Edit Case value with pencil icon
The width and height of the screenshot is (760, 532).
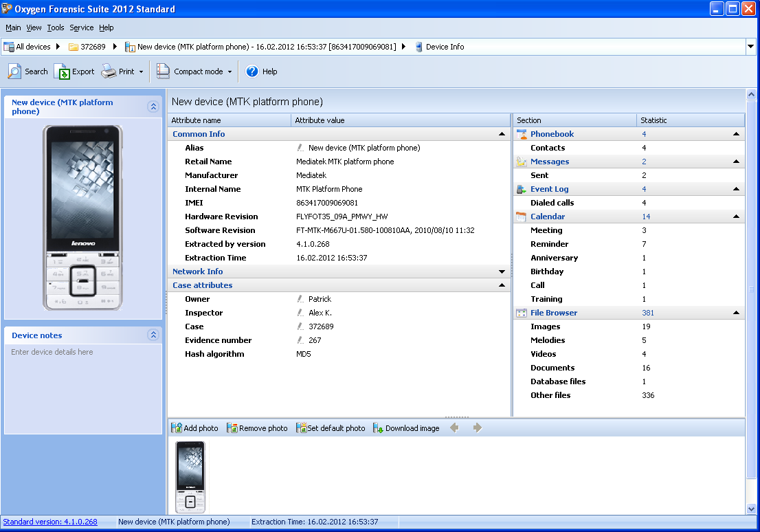[x=300, y=326]
